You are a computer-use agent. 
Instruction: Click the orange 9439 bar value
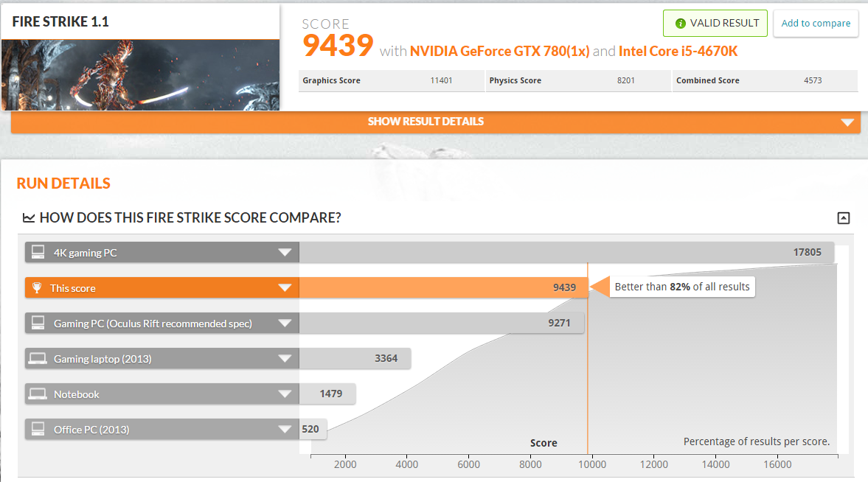click(564, 287)
